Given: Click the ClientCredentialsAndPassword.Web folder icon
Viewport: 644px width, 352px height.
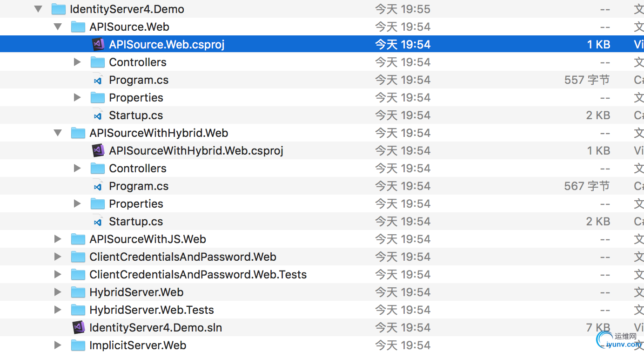Looking at the screenshot, I should tap(78, 257).
